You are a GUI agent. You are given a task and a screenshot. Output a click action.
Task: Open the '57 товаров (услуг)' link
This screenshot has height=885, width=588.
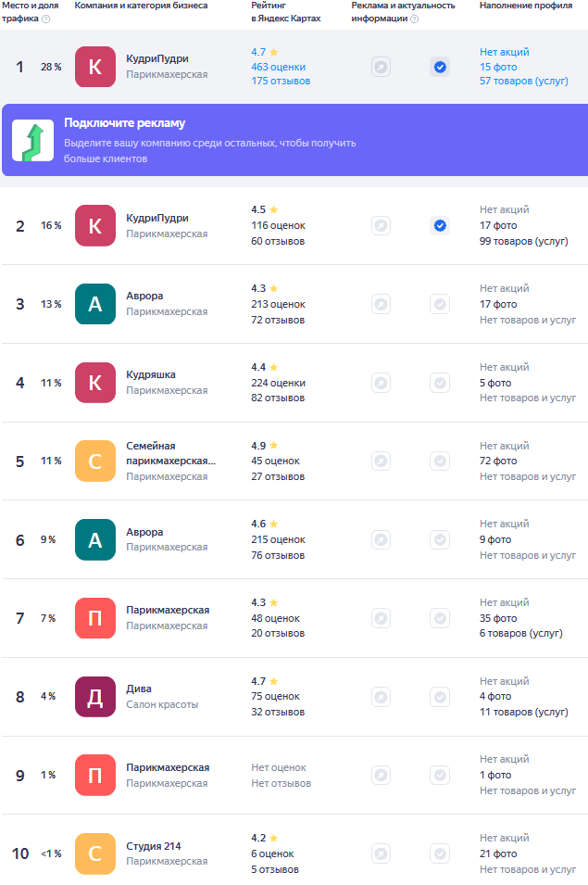(524, 81)
